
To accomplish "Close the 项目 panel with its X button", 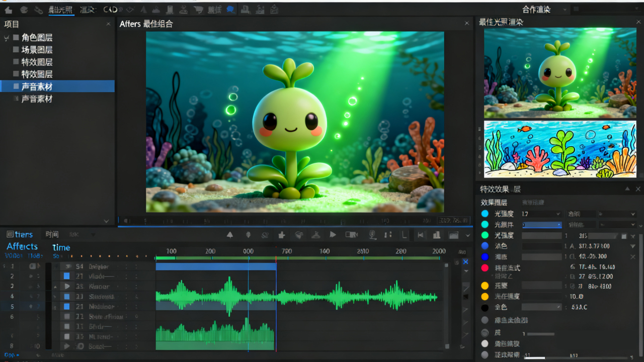I will pyautogui.click(x=108, y=24).
